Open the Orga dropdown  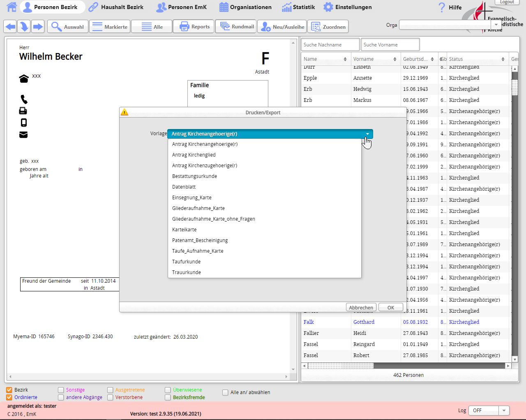[x=496, y=25]
